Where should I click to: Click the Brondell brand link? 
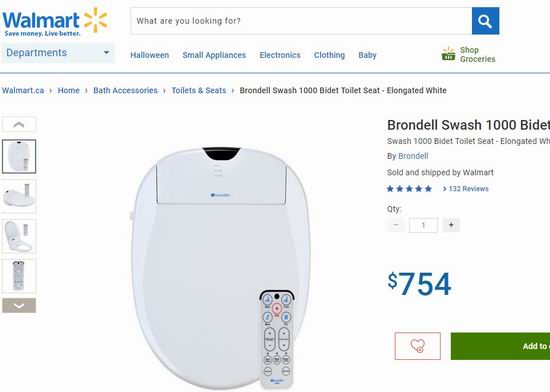point(413,156)
